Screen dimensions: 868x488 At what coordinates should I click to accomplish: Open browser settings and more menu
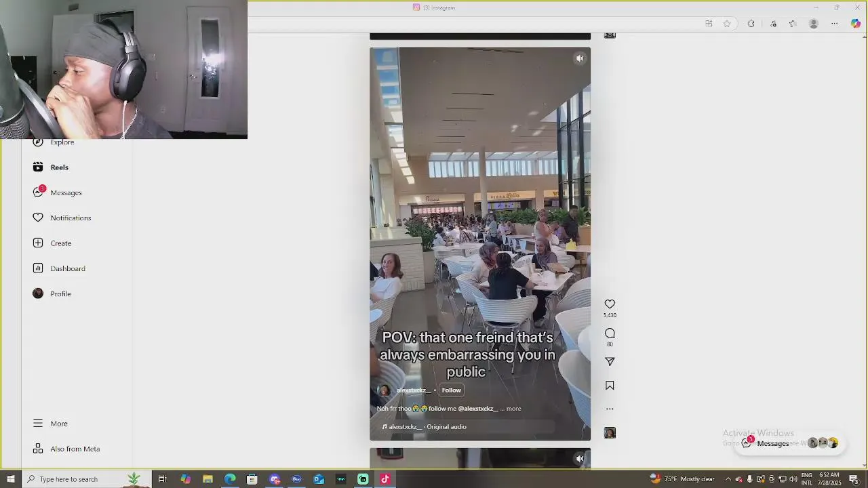click(x=835, y=24)
